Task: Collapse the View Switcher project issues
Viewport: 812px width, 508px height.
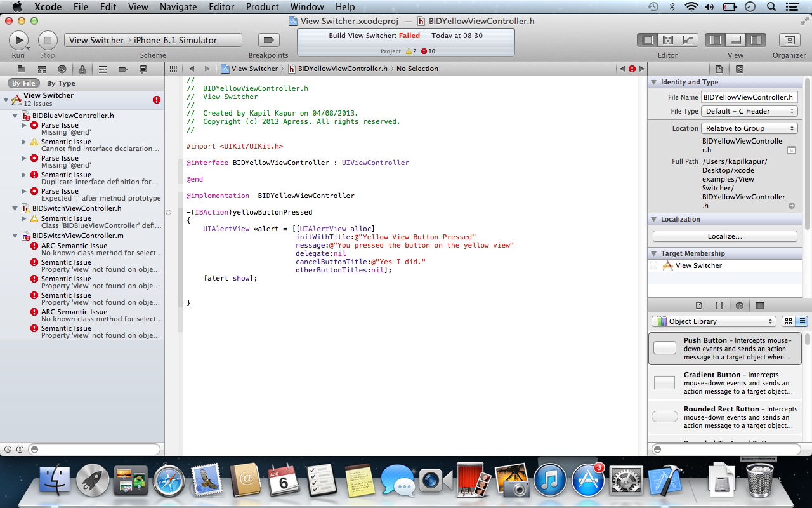Action: tap(6, 100)
